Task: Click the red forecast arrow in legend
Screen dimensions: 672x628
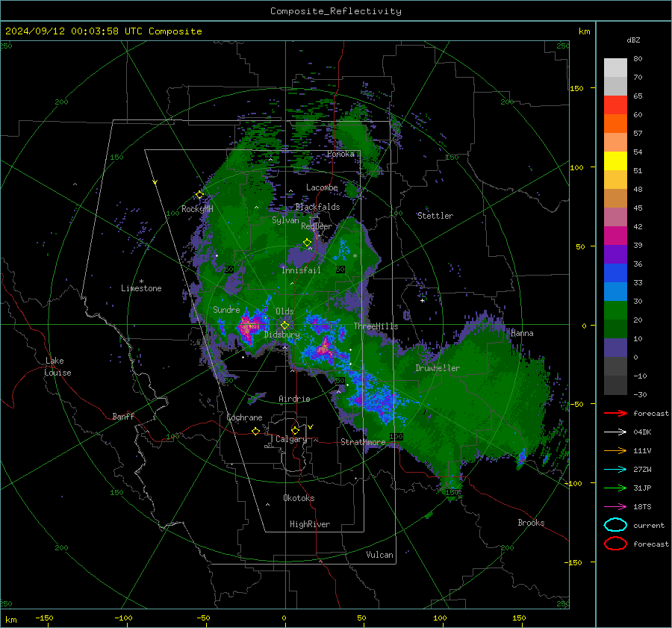Action: [615, 413]
